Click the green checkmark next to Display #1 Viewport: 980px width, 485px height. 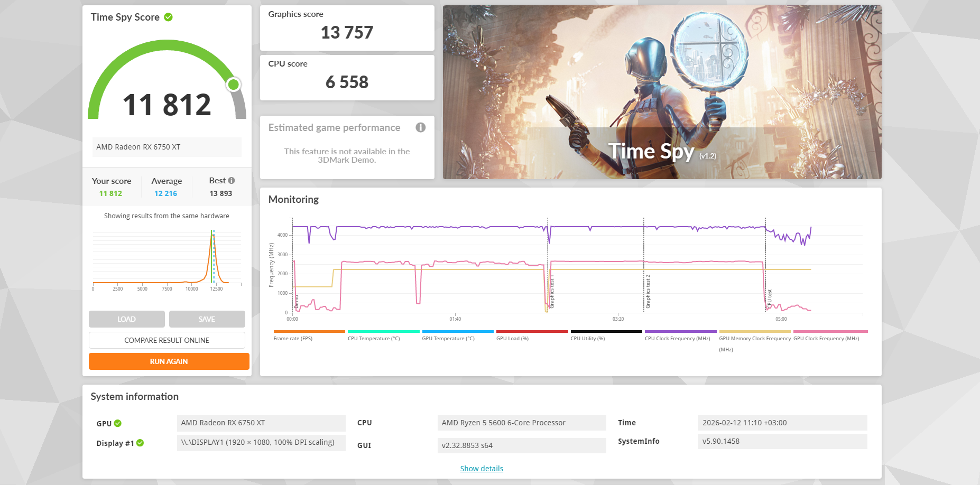tap(140, 443)
